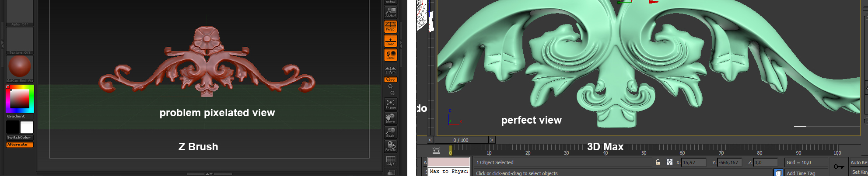Select the Scale view icon in ZBrush
This screenshot has width=868, height=176.
click(x=390, y=132)
